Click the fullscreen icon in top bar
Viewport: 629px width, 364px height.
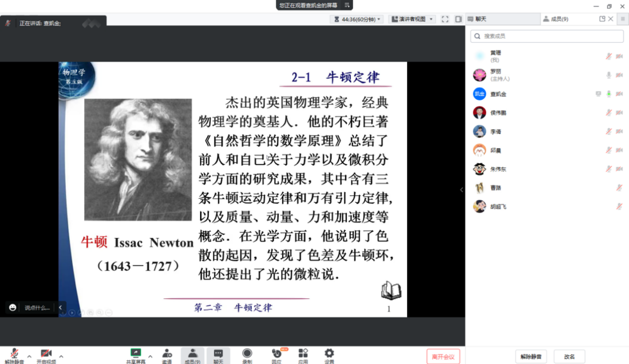pos(445,19)
